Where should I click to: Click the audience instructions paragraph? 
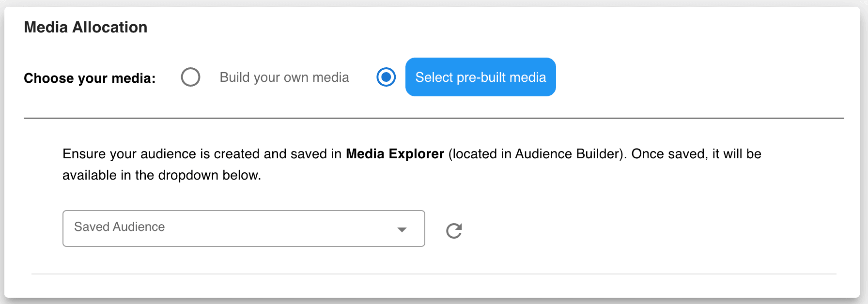[x=412, y=165]
